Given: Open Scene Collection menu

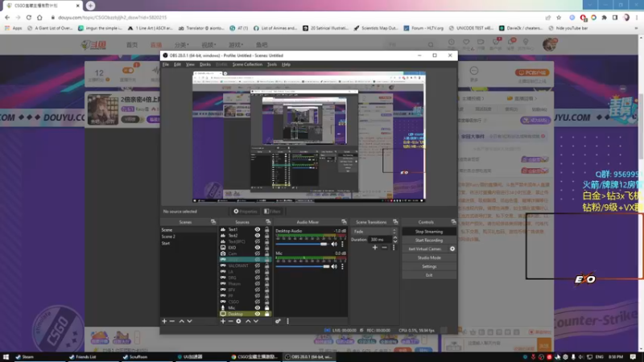Looking at the screenshot, I should click(247, 64).
